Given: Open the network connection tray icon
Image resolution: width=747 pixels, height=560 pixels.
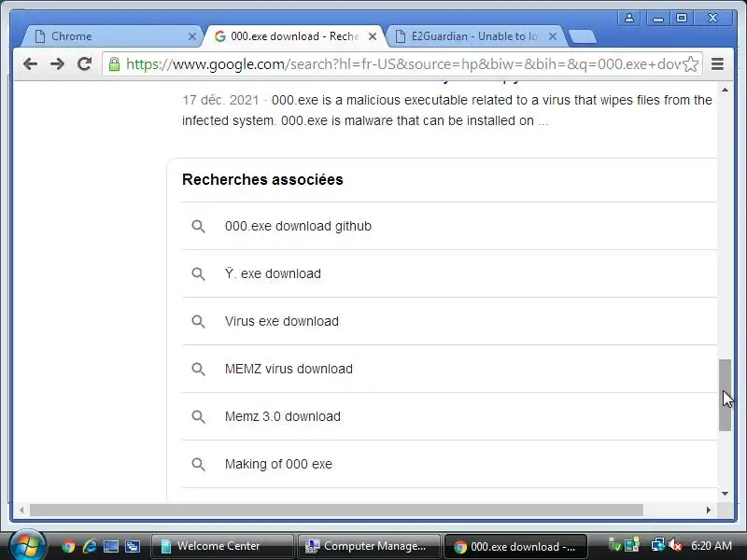Looking at the screenshot, I should 657,545.
